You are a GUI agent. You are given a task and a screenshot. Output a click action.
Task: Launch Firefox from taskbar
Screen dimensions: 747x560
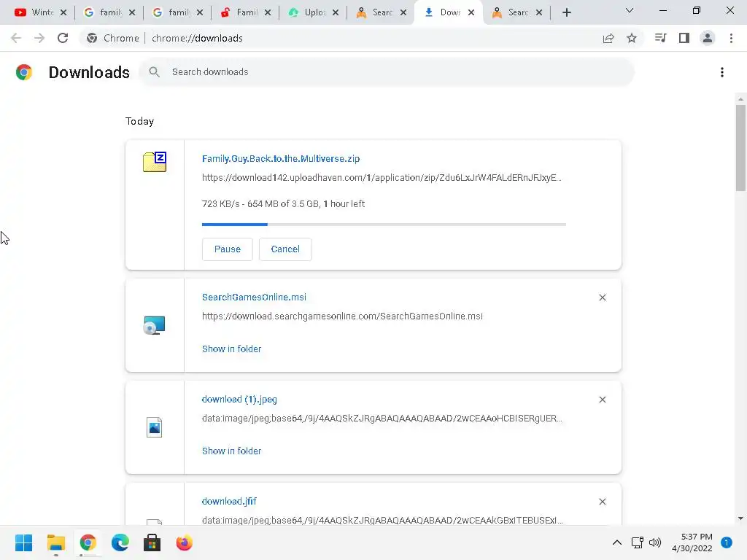tap(184, 542)
